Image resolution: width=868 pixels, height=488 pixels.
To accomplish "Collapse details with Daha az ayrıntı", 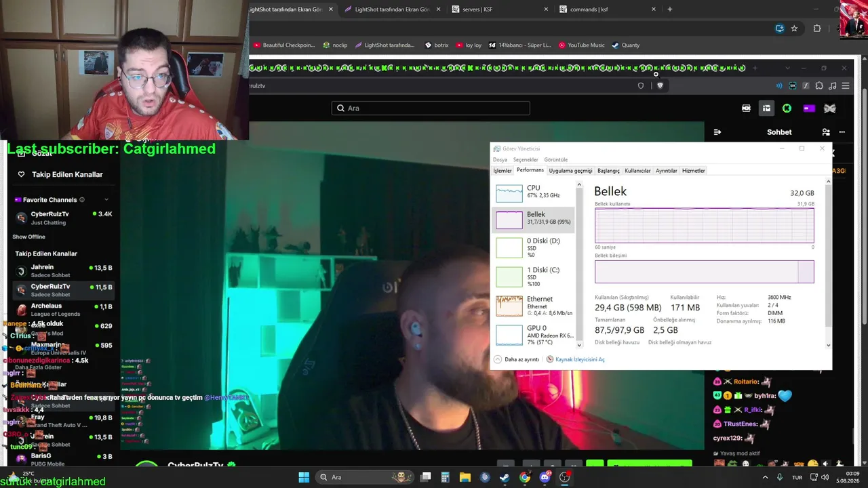I will point(517,359).
